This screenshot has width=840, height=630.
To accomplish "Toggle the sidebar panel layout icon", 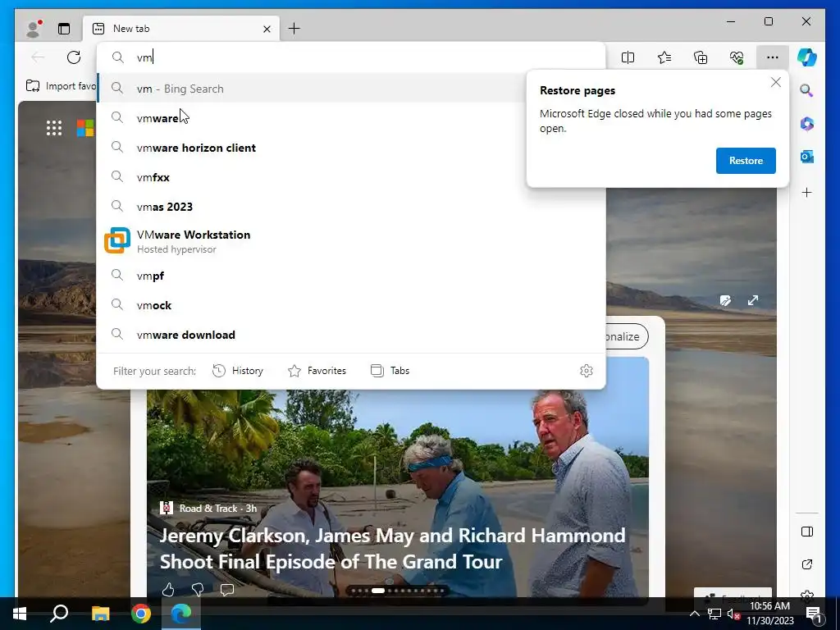I will (x=807, y=532).
